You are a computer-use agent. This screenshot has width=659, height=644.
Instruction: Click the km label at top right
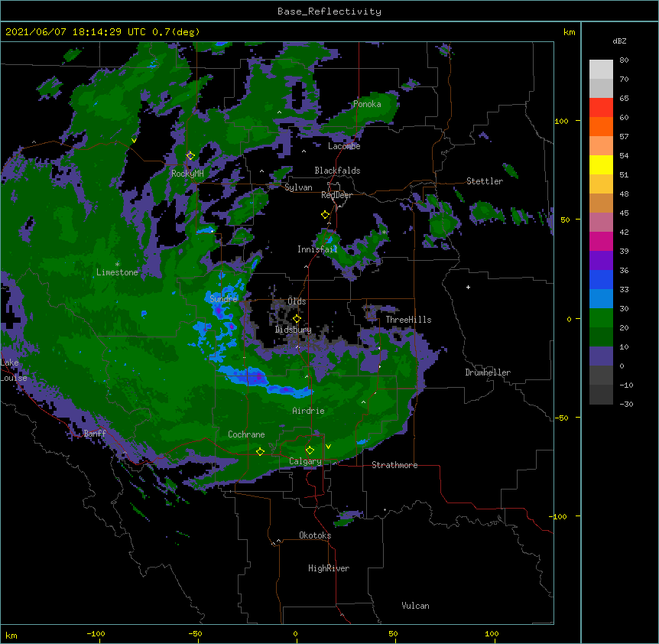(x=569, y=32)
